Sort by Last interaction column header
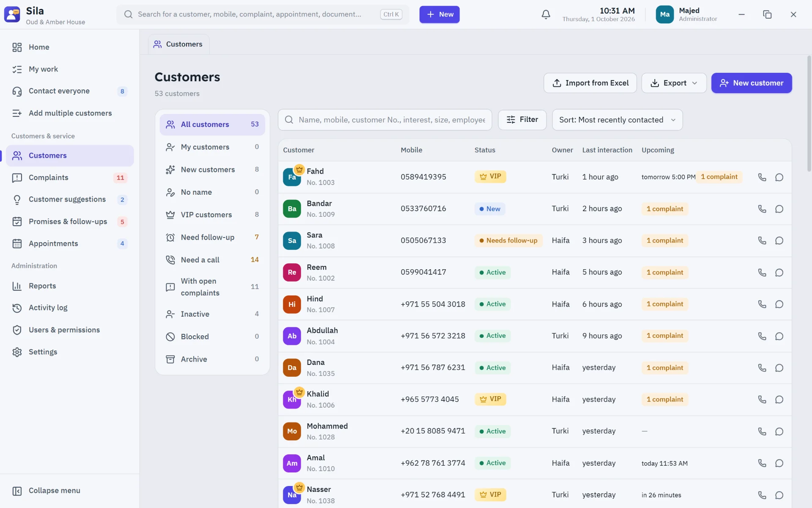This screenshot has height=508, width=812. 607,150
